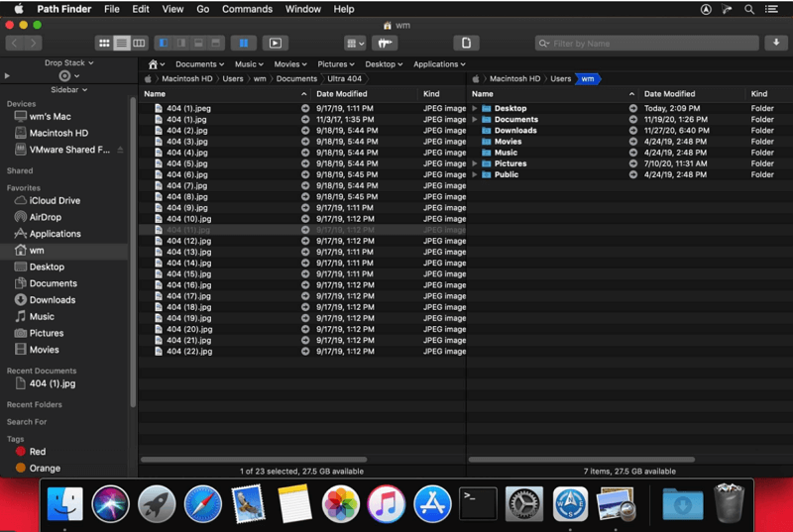Click the left pane horizontal scrollbar
The image size is (793, 532).
click(254, 460)
